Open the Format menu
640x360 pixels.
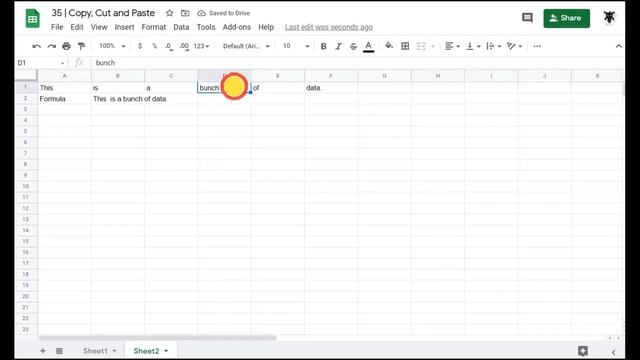tap(154, 27)
